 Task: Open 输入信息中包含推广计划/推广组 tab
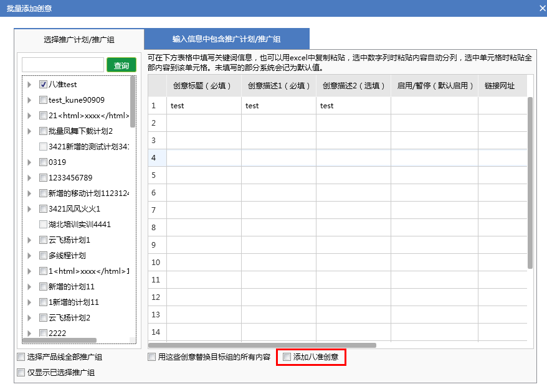click(226, 39)
